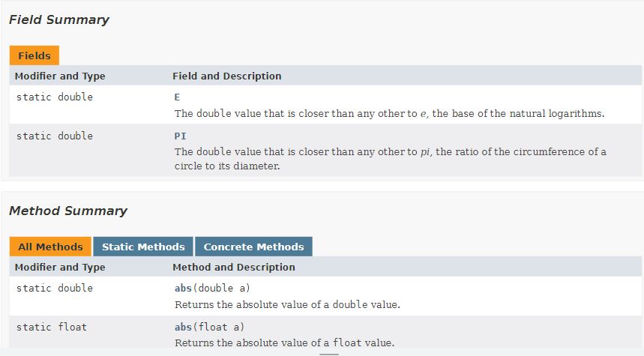Click the Method and Description column header
The image size is (644, 356).
[233, 267]
